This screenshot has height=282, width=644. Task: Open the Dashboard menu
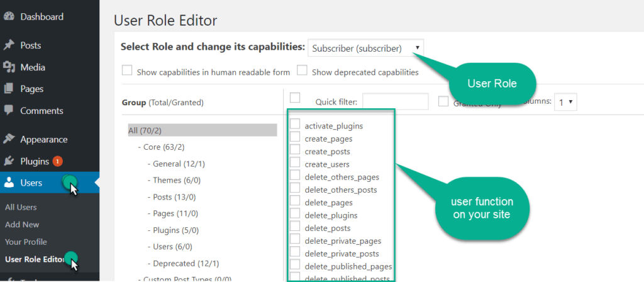pyautogui.click(x=42, y=17)
